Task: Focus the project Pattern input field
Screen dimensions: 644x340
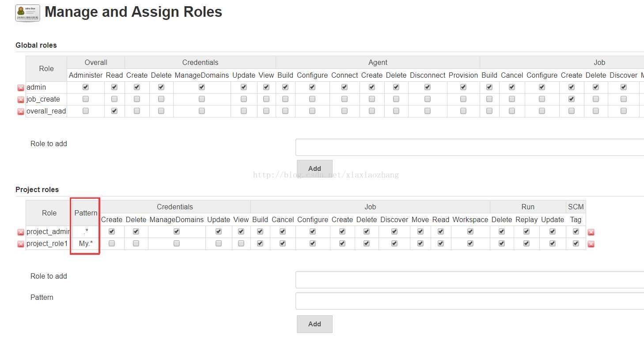Action: coord(470,301)
